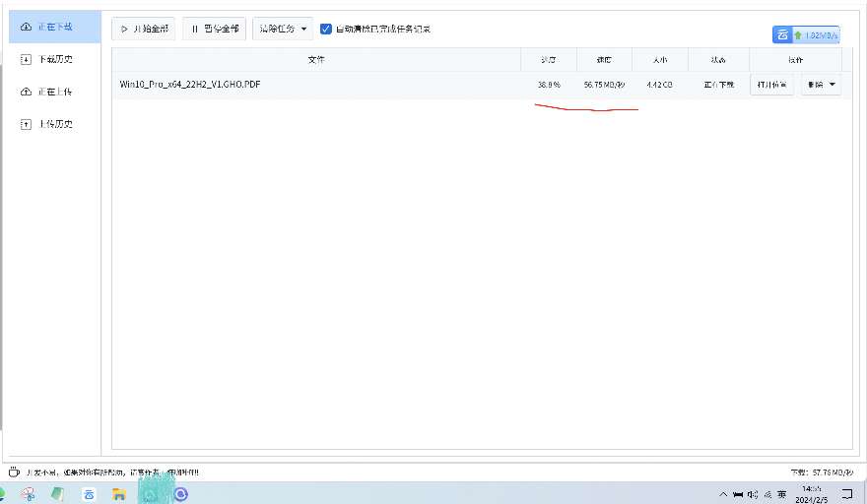This screenshot has height=504, width=867.
Task: Switch to the 正在上传 uploading tab
Action: point(55,92)
